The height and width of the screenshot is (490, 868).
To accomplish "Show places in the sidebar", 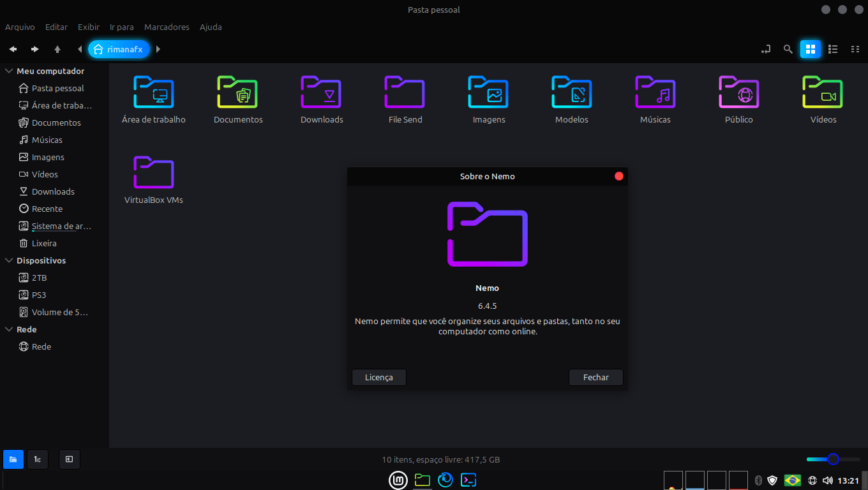I will pos(13,459).
